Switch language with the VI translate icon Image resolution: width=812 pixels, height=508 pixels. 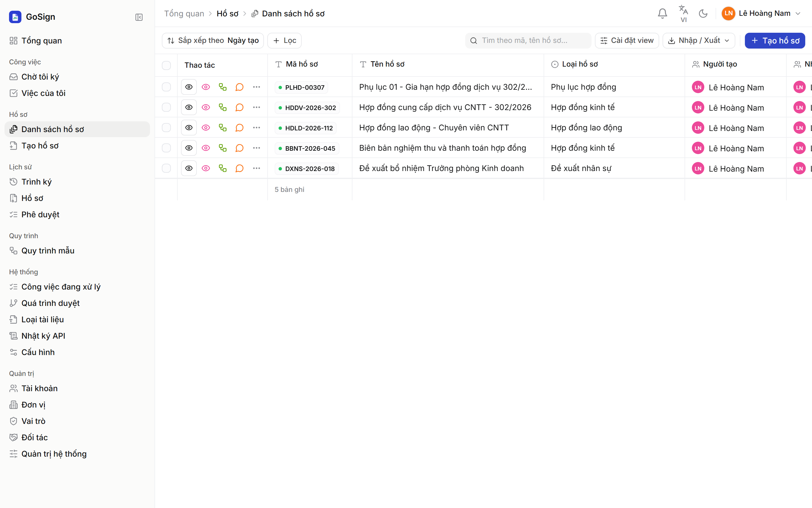point(683,14)
